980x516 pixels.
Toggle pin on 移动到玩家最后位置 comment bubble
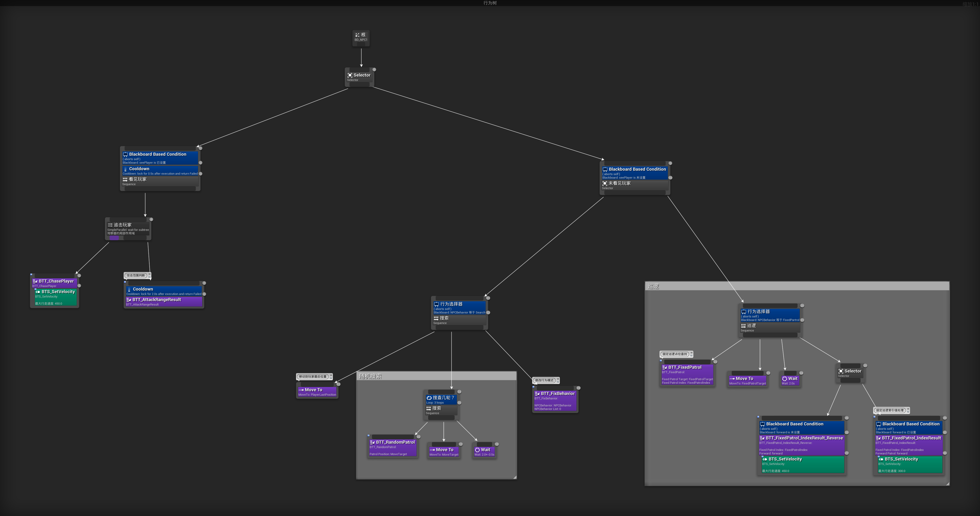point(331,375)
